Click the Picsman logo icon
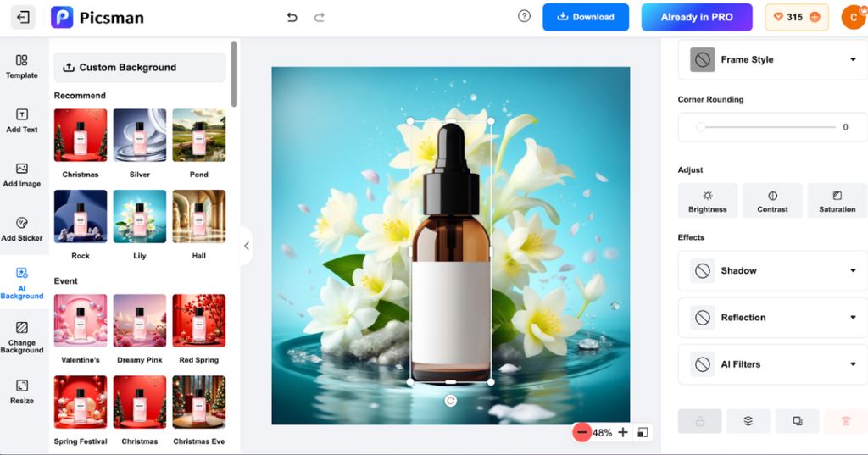868x455 pixels. click(x=62, y=17)
